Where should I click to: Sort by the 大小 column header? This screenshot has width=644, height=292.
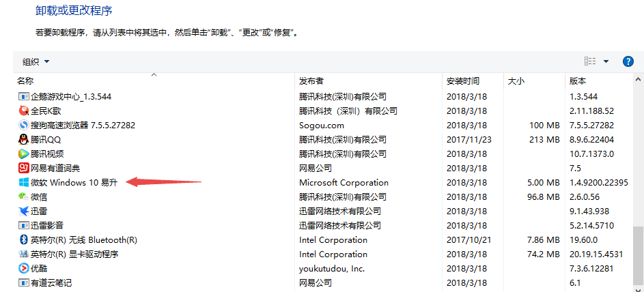tap(516, 81)
